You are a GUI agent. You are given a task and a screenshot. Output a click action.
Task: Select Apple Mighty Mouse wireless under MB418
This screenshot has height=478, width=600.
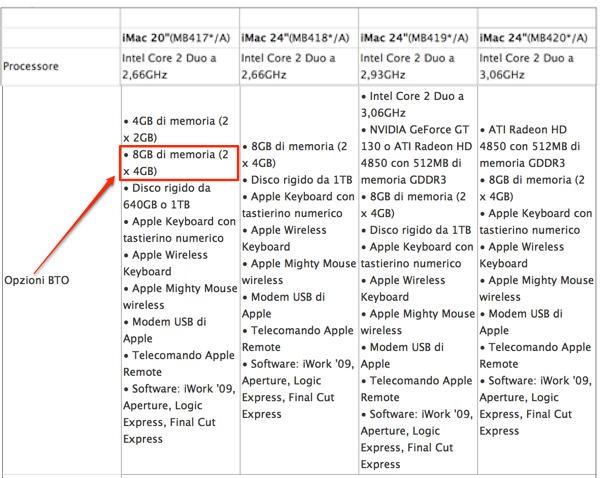(x=299, y=272)
